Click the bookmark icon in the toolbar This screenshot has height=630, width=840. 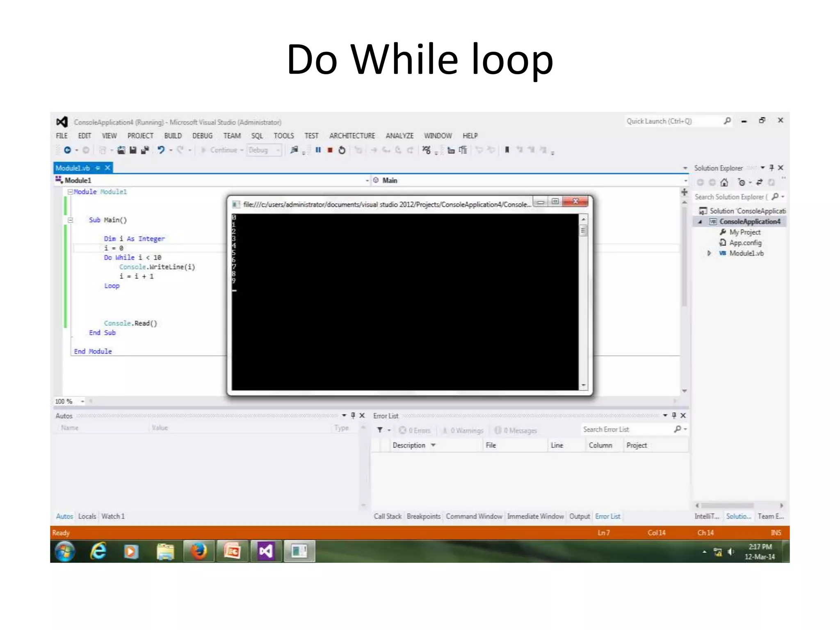507,150
